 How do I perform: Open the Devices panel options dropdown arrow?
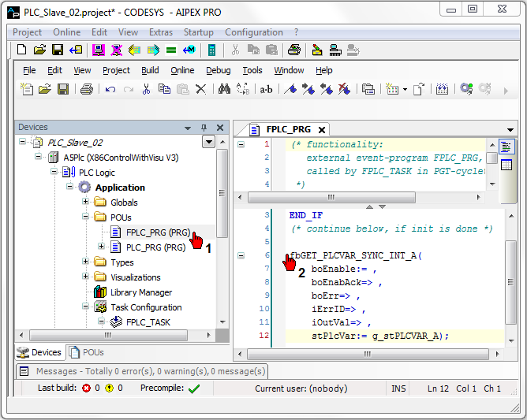(188, 128)
